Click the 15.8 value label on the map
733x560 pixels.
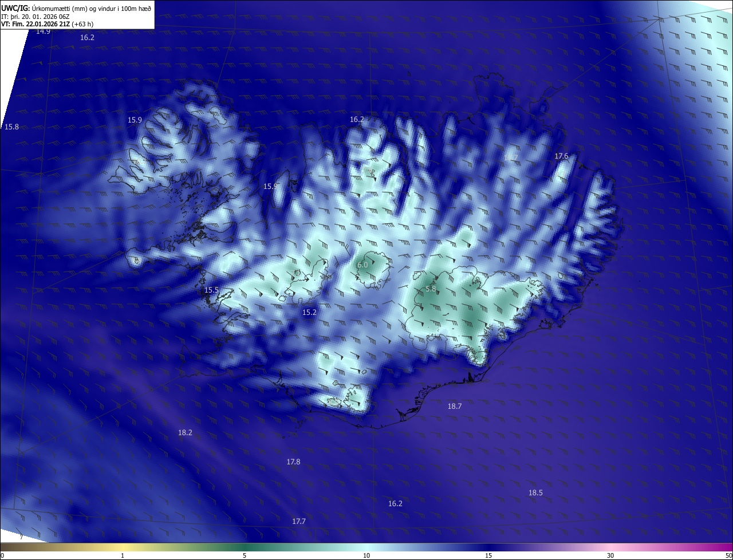coord(11,127)
